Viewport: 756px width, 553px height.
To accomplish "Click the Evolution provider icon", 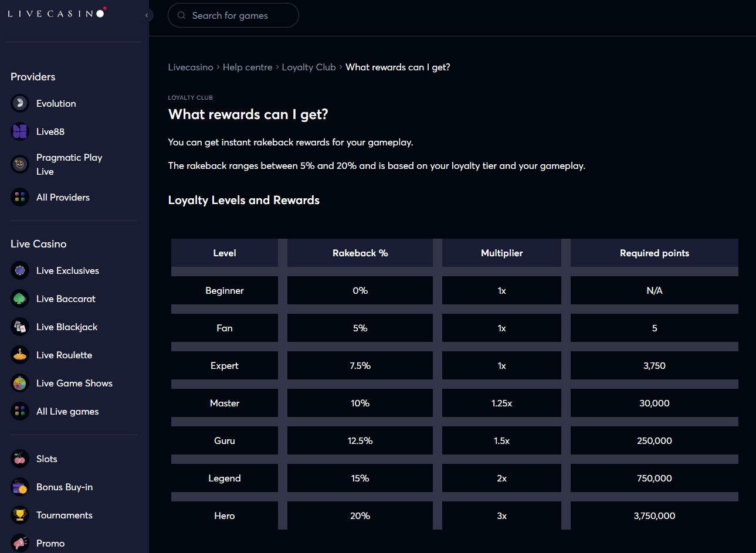I will pos(20,104).
